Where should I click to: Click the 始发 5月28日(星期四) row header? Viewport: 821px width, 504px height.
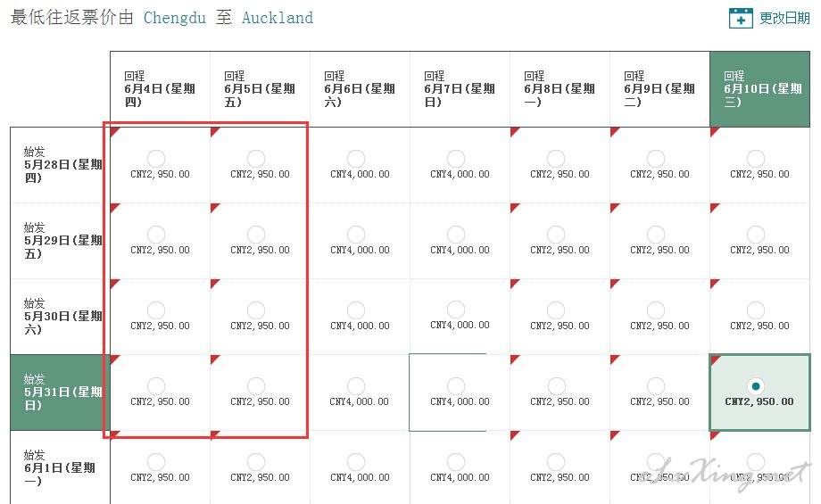[60, 165]
